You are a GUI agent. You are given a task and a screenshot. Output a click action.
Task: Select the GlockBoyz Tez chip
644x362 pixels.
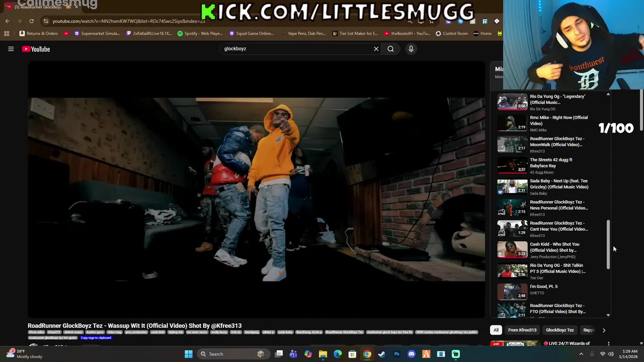560,330
